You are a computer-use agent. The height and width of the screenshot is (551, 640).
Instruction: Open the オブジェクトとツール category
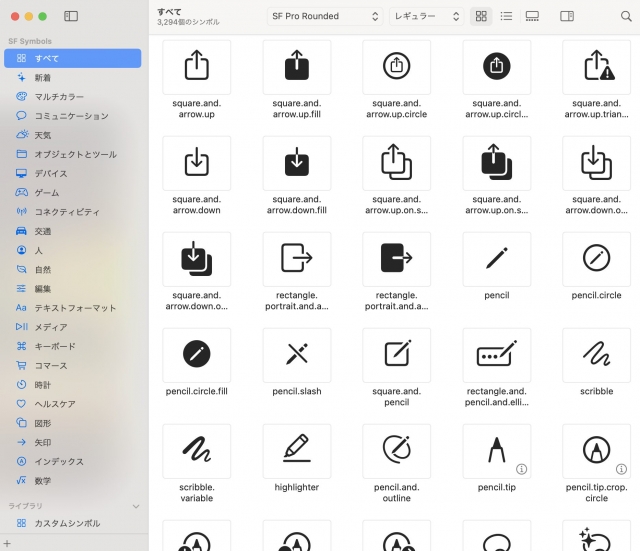(x=73, y=154)
